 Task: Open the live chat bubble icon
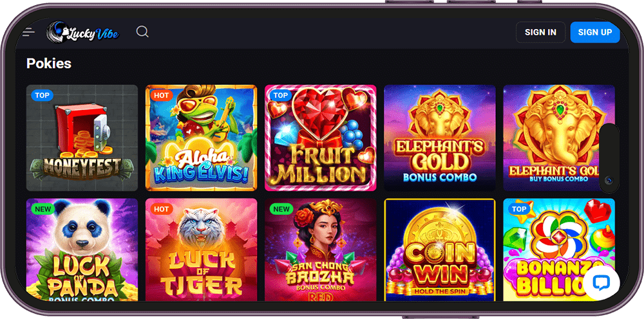(x=601, y=283)
